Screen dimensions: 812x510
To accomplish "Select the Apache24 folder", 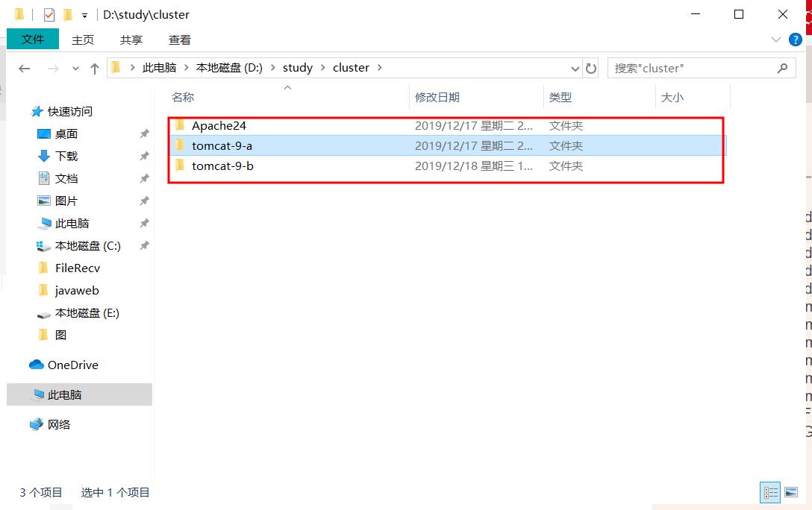I will coord(448,126).
